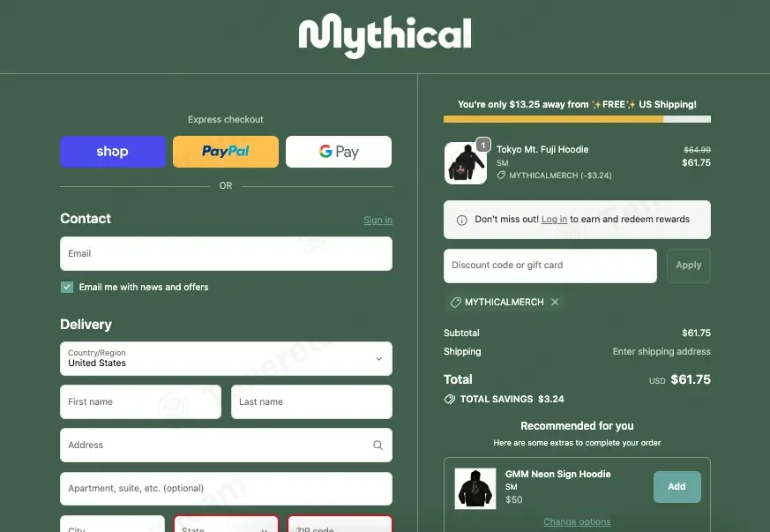Open the Log in rewards link
Viewport: 770px width, 532px height.
point(554,219)
